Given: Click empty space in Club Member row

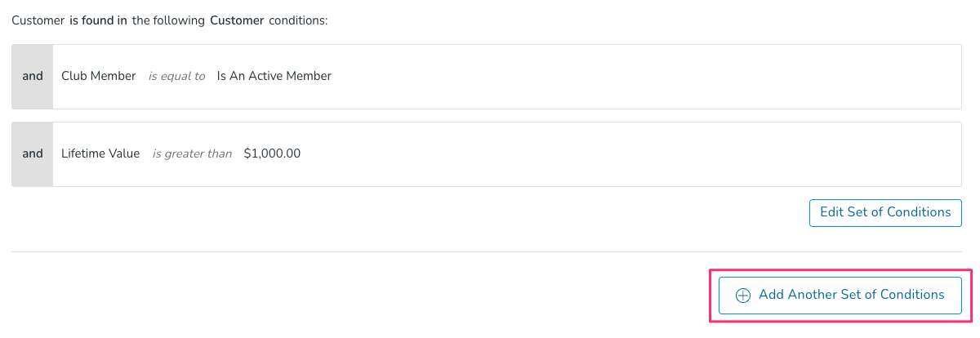Looking at the screenshot, I should coord(645,77).
